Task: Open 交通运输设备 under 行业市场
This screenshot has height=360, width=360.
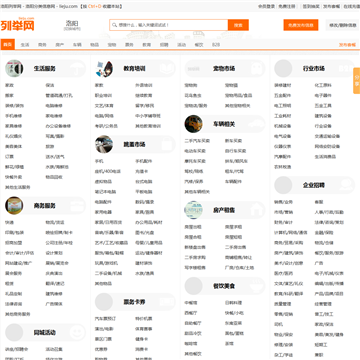Action: click(x=327, y=136)
